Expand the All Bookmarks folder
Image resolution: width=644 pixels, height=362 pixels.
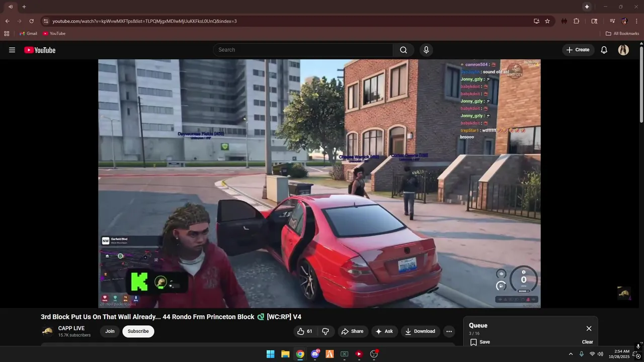click(x=622, y=34)
